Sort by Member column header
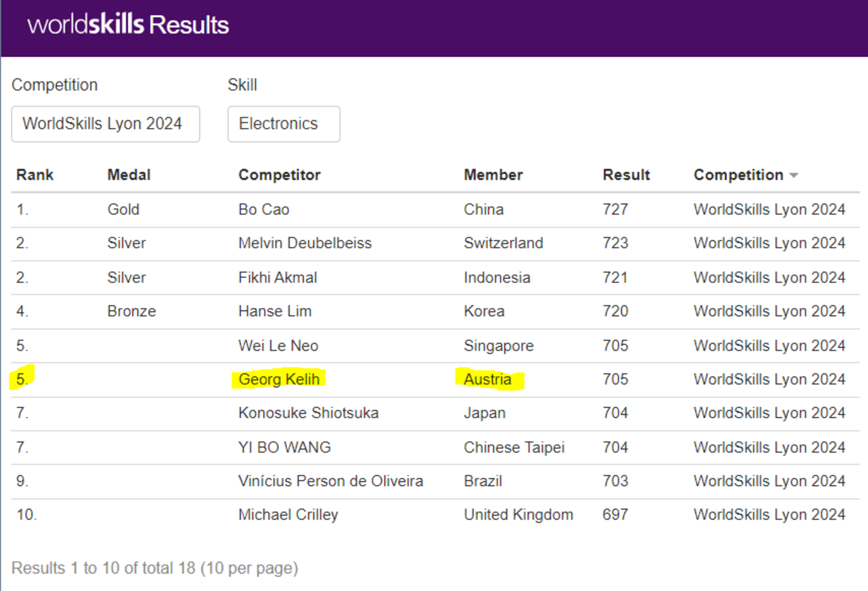The width and height of the screenshot is (868, 591). click(x=492, y=175)
